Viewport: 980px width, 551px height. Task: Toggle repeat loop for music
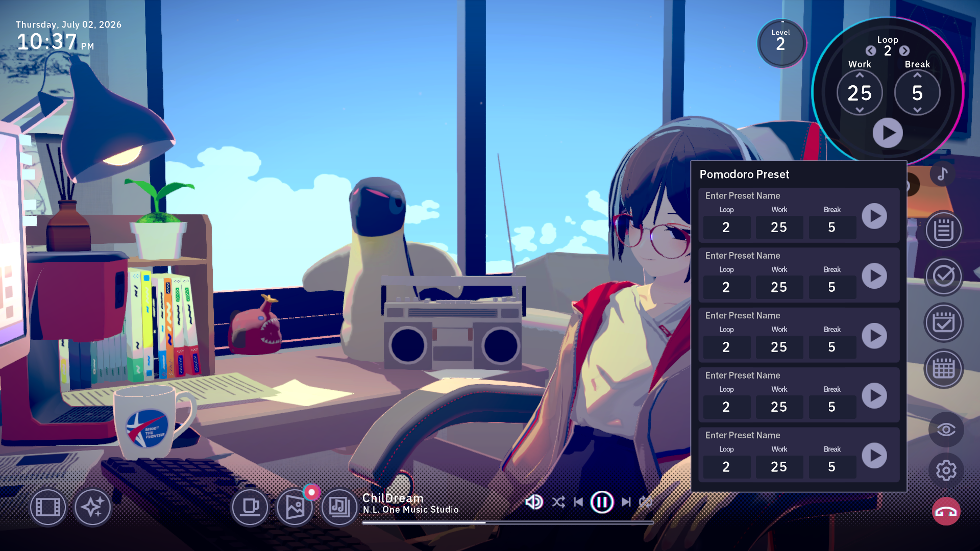click(x=646, y=502)
